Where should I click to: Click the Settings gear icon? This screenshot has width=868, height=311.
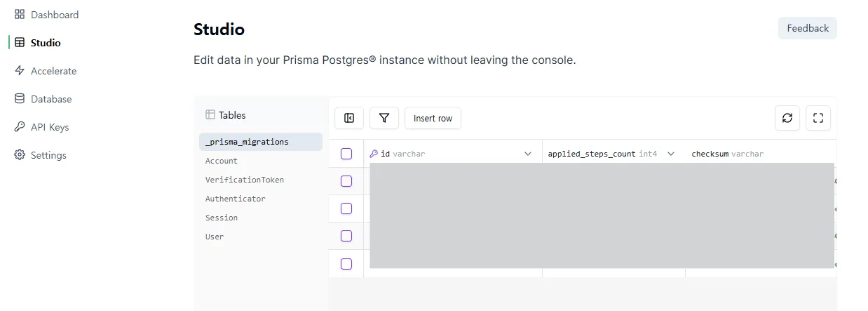coord(20,155)
